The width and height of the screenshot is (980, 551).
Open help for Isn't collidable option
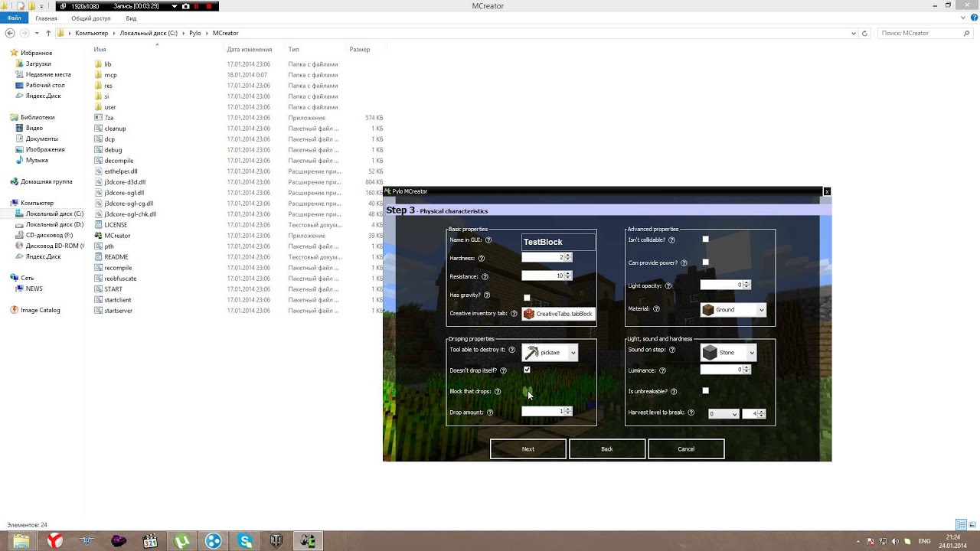click(x=671, y=240)
